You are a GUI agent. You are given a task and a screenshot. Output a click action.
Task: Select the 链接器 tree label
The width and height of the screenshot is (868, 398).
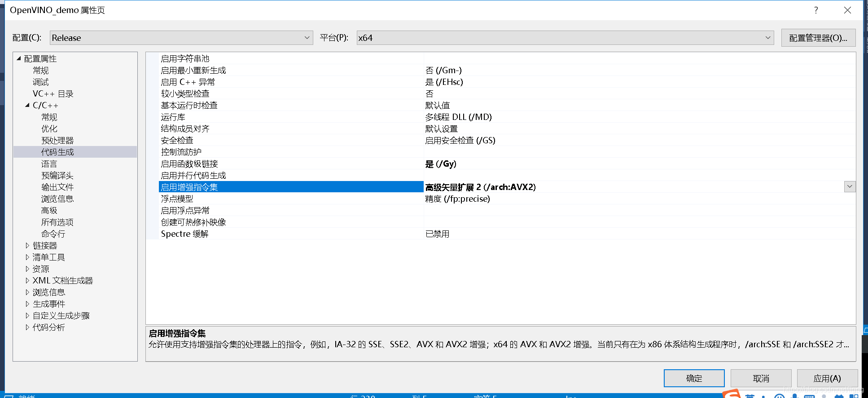[x=45, y=245]
